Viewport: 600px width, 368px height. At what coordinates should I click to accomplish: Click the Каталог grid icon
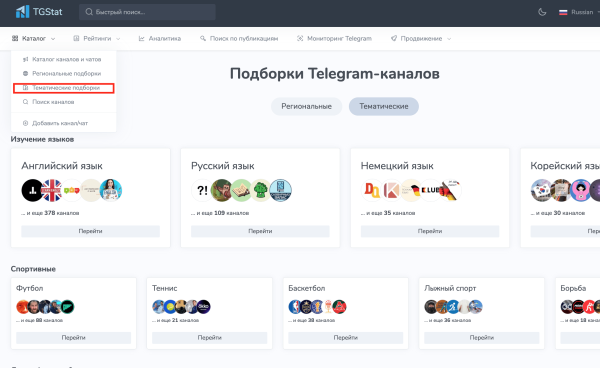coord(15,39)
